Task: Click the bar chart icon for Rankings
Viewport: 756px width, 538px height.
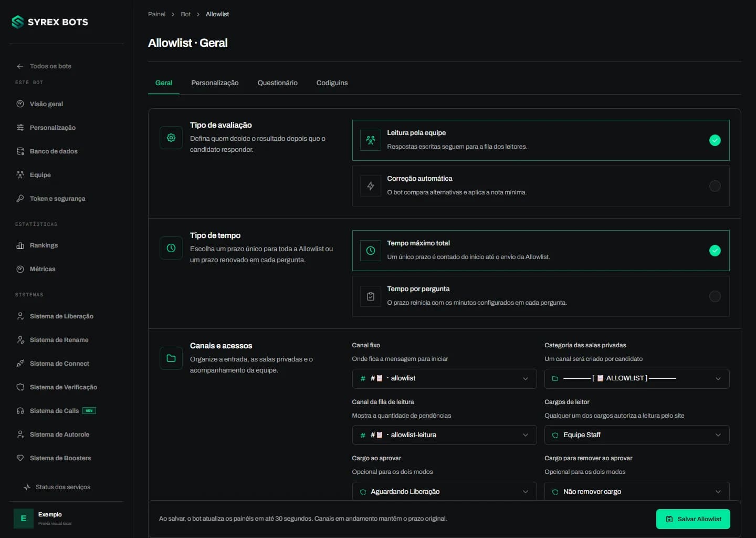Action: tap(20, 245)
